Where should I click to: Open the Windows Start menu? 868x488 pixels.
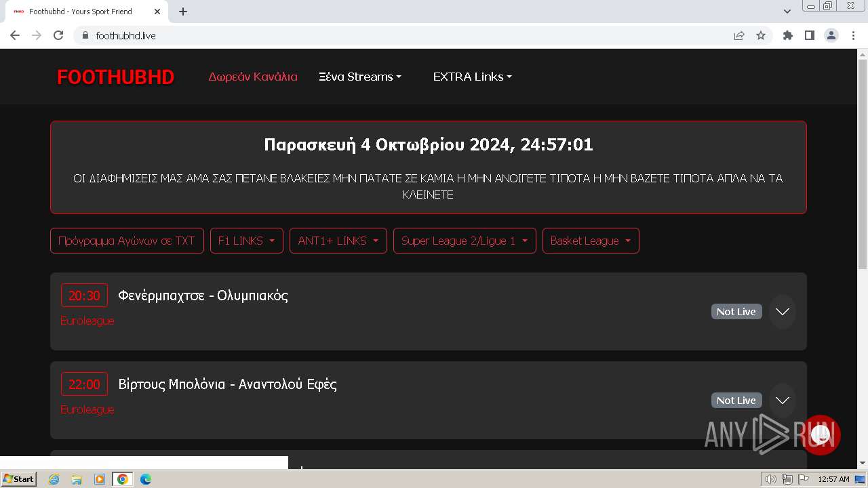point(18,479)
